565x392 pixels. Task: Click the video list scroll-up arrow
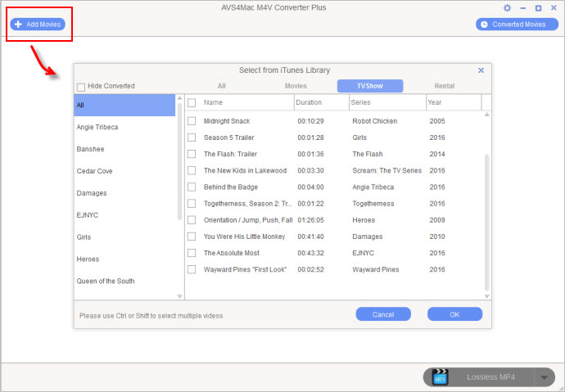[487, 115]
